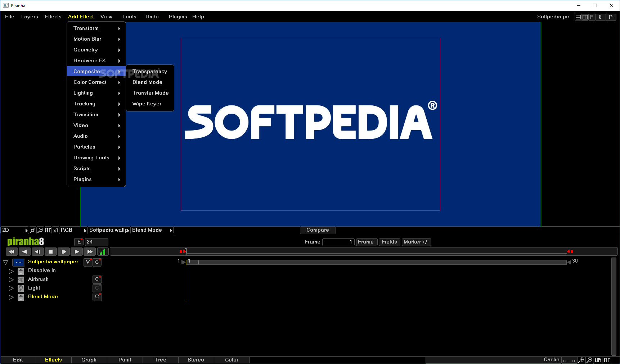Click the viewer FIT icon beside x1
The height and width of the screenshot is (364, 620).
pos(48,230)
